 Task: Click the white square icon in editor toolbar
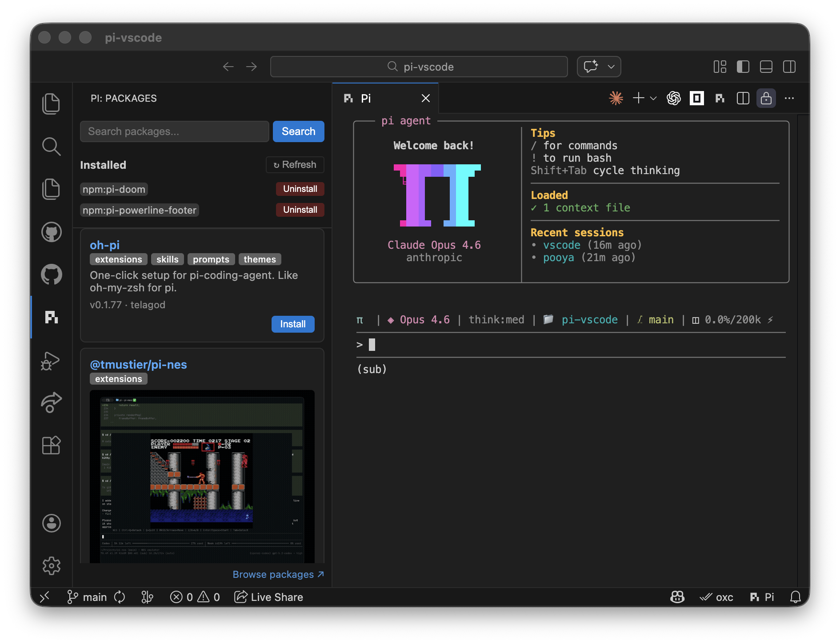696,98
